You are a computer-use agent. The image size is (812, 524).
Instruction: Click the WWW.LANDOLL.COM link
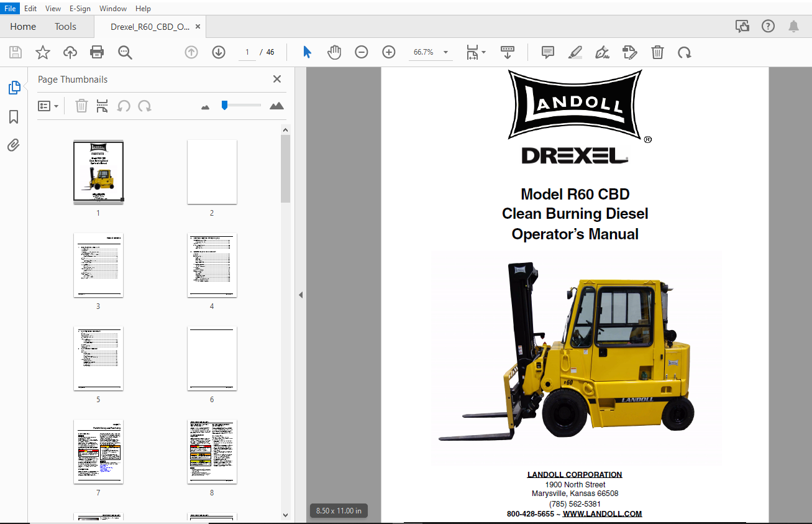click(602, 513)
